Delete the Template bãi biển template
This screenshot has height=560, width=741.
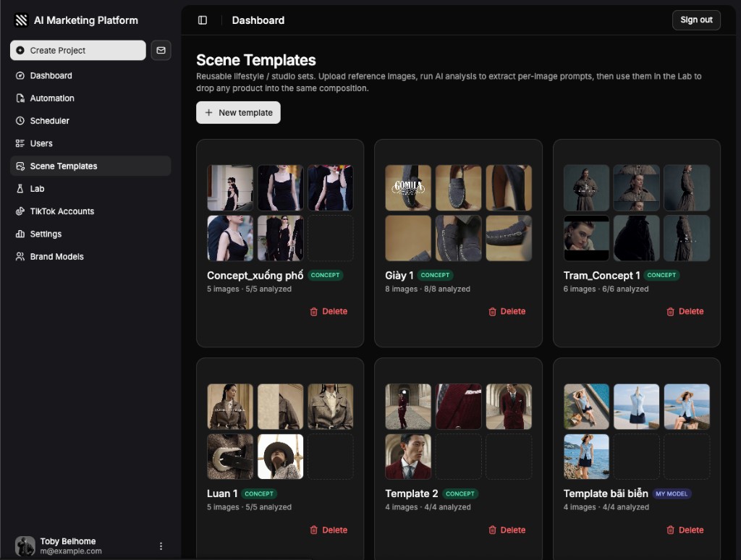point(685,530)
